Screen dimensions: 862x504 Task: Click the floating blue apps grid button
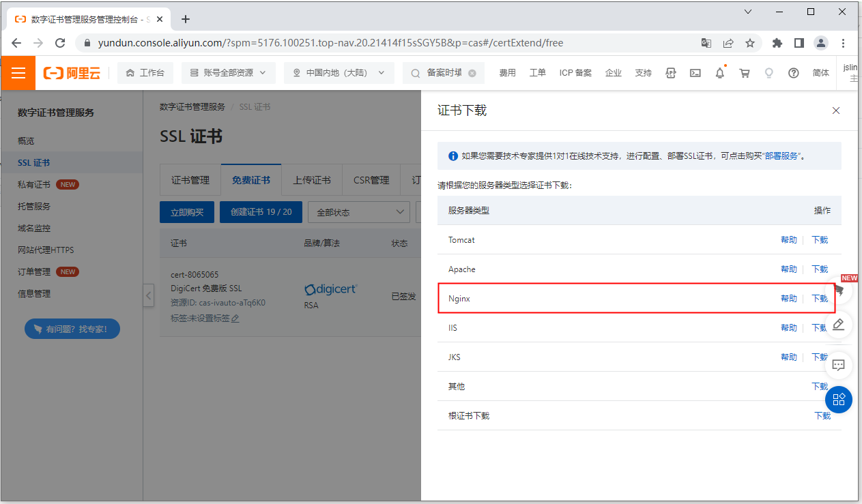(x=839, y=400)
